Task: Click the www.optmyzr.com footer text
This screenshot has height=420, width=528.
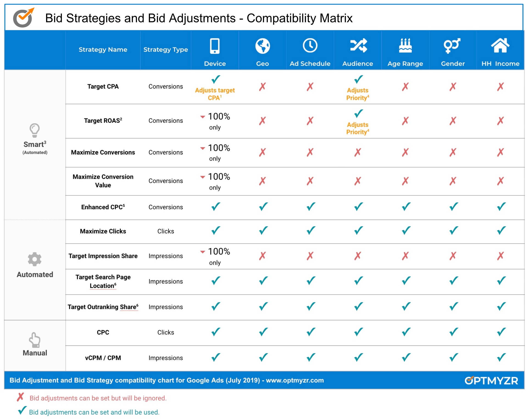Action: pos(295,380)
